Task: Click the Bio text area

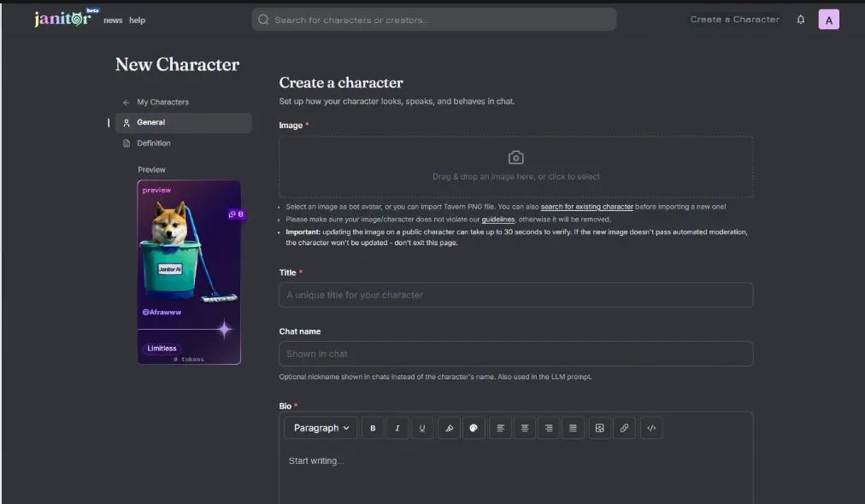Action: [x=515, y=474]
